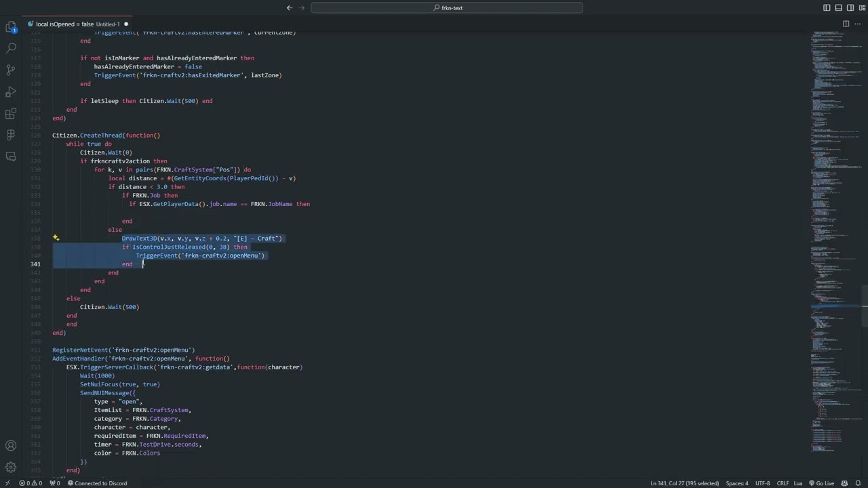The width and height of the screenshot is (868, 488).
Task: Open the Explorer view in activity bar
Action: [x=11, y=27]
